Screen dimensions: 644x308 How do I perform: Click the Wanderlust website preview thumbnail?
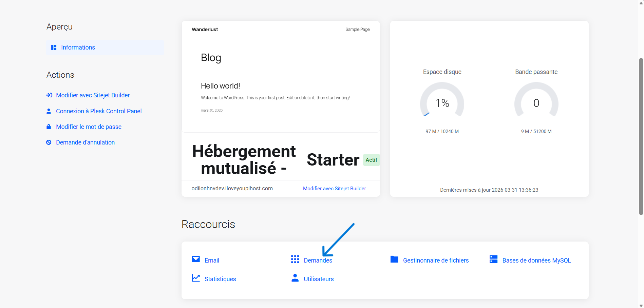(281, 76)
